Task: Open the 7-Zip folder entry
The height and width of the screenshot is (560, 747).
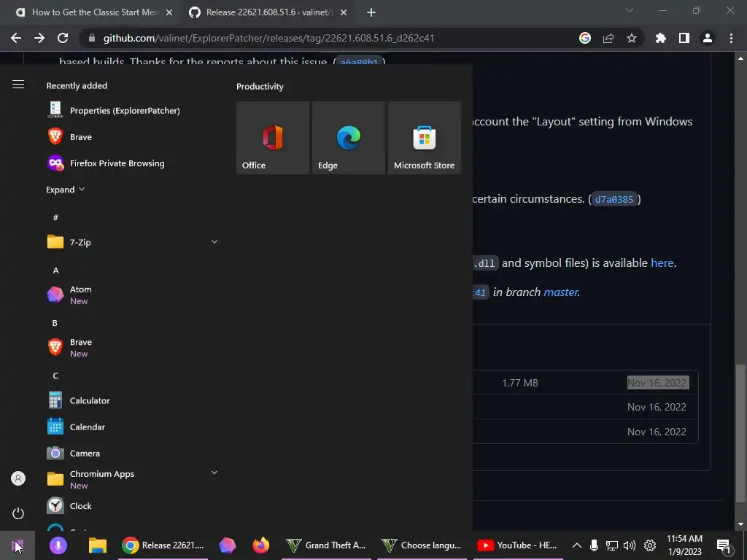Action: [x=132, y=242]
